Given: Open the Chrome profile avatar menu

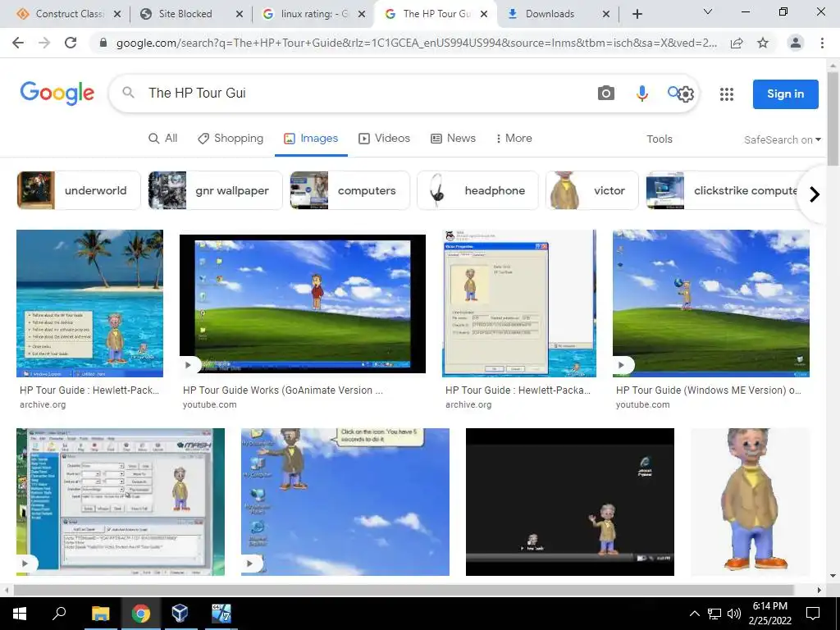Looking at the screenshot, I should (796, 43).
